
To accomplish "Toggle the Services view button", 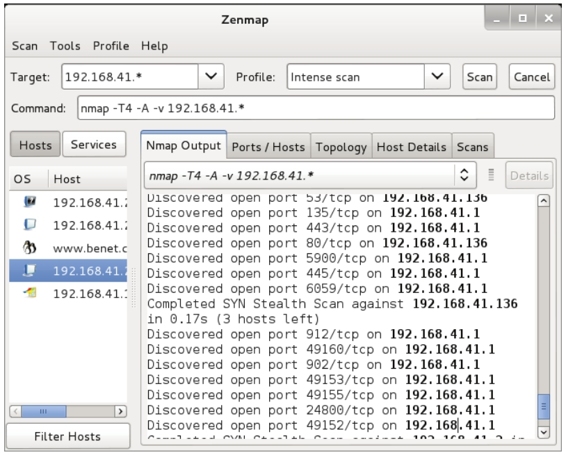I will (94, 144).
